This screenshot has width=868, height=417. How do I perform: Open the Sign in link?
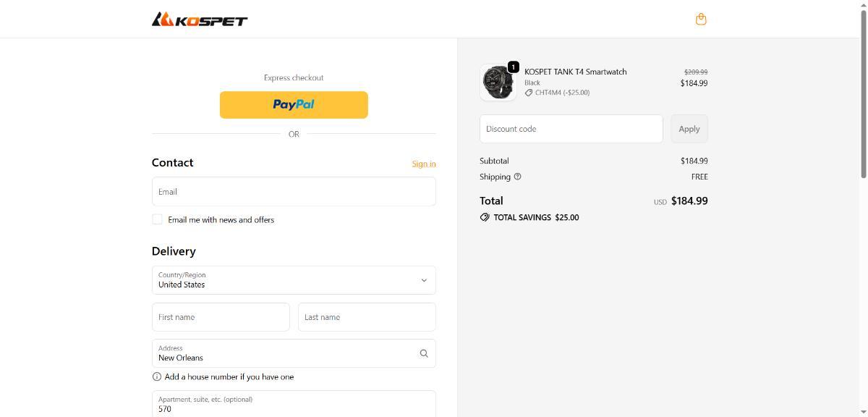423,164
